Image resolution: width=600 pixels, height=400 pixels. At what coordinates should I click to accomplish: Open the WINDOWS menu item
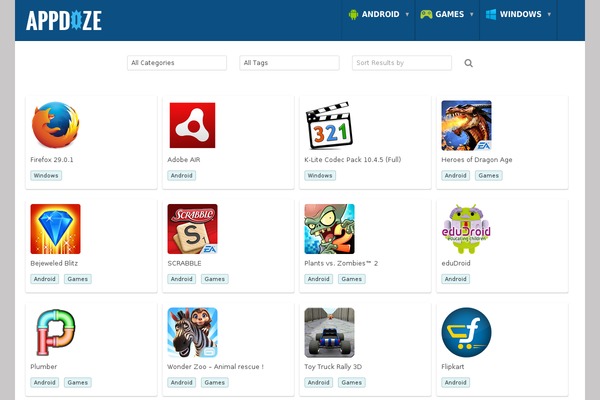pyautogui.click(x=520, y=15)
